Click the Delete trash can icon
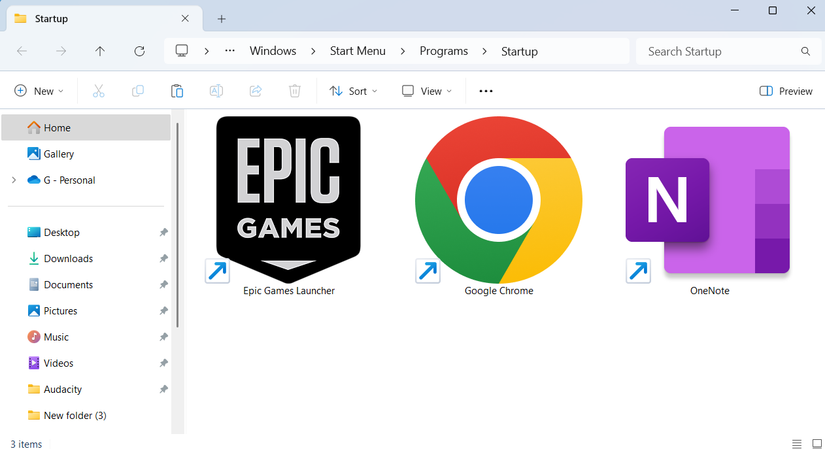 tap(295, 91)
